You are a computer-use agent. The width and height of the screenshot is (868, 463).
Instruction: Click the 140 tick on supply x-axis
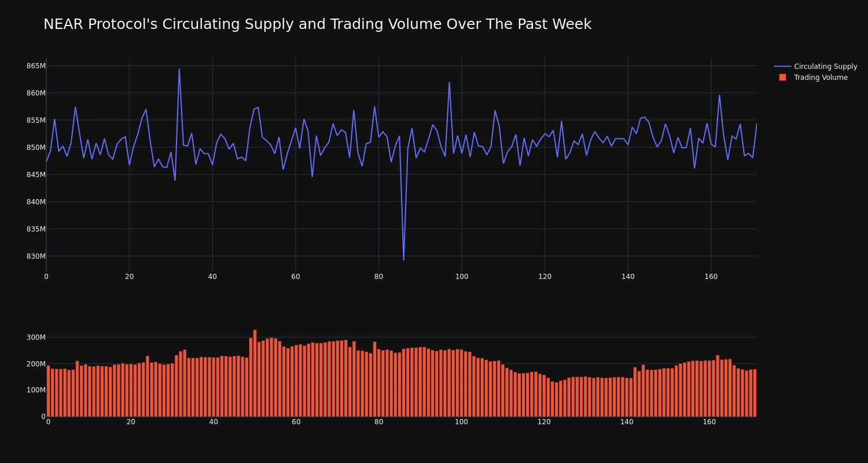(628, 277)
